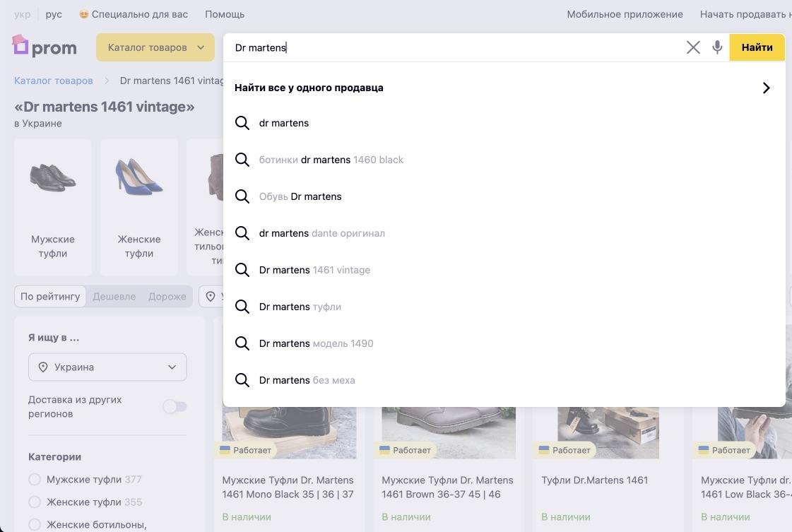The height and width of the screenshot is (532, 792).
Task: Open the 'Мужские туфли' category thumbnail
Action: pyautogui.click(x=53, y=207)
